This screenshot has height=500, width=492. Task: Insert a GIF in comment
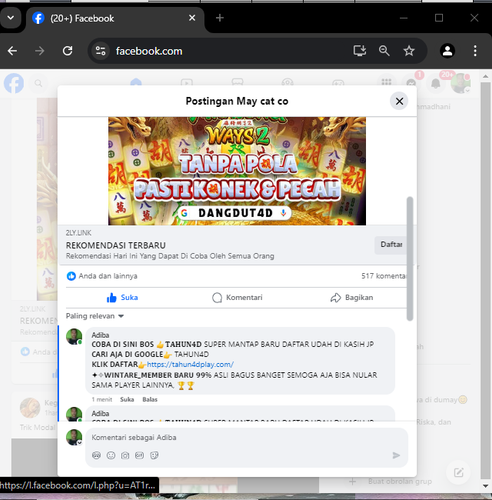(139, 455)
